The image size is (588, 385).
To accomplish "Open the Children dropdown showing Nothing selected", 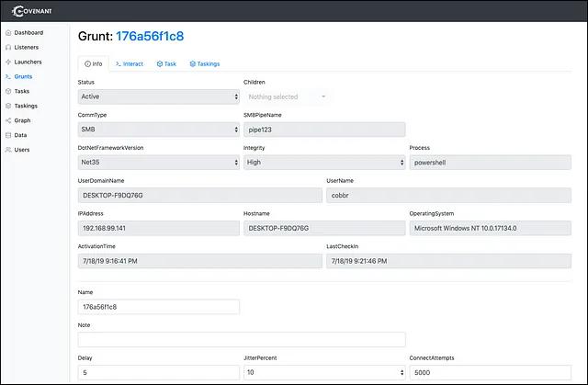I will [287, 96].
